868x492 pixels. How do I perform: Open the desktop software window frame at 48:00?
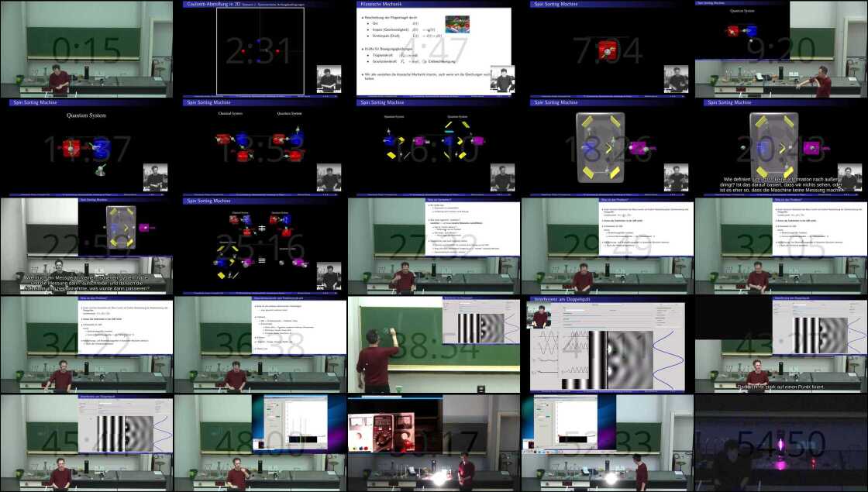[260, 442]
